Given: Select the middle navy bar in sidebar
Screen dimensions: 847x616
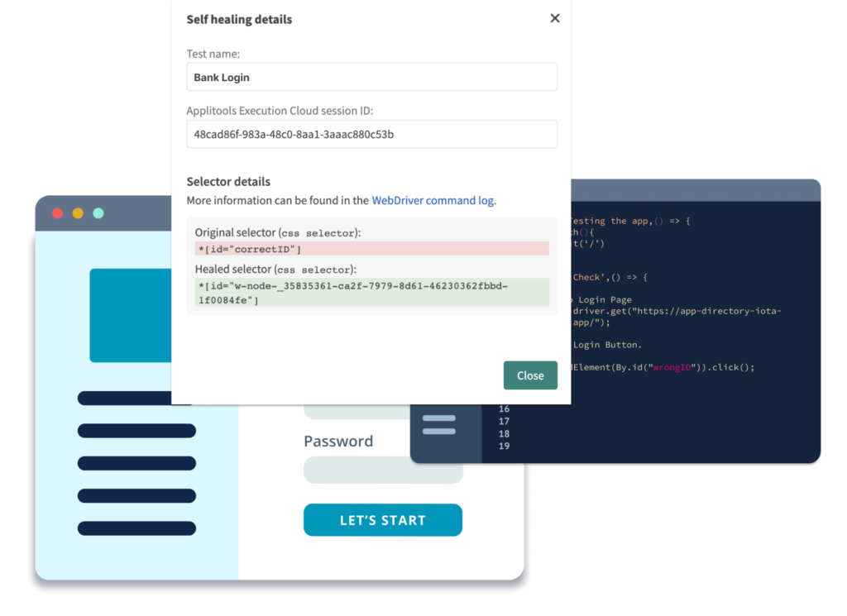Looking at the screenshot, I should 136,463.
